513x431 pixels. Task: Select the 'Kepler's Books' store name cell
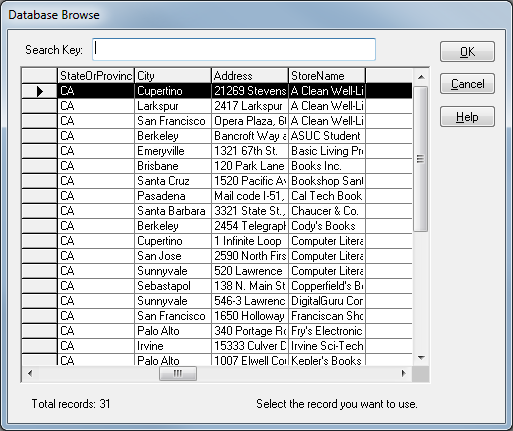click(327, 360)
